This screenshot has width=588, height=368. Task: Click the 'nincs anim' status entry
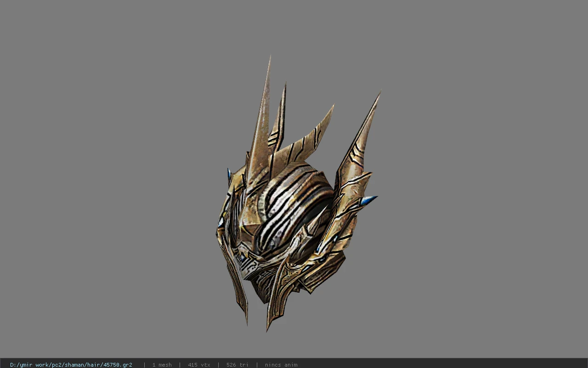coord(281,365)
